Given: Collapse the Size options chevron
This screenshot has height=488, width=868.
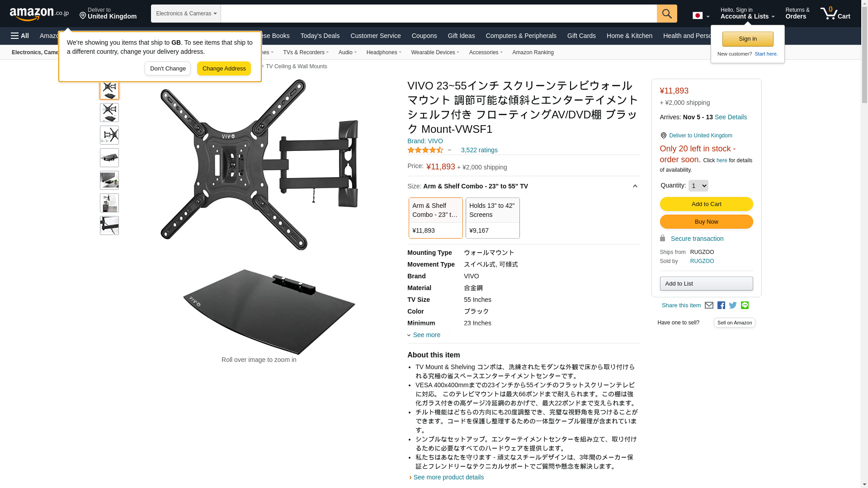Looking at the screenshot, I should click(x=635, y=186).
